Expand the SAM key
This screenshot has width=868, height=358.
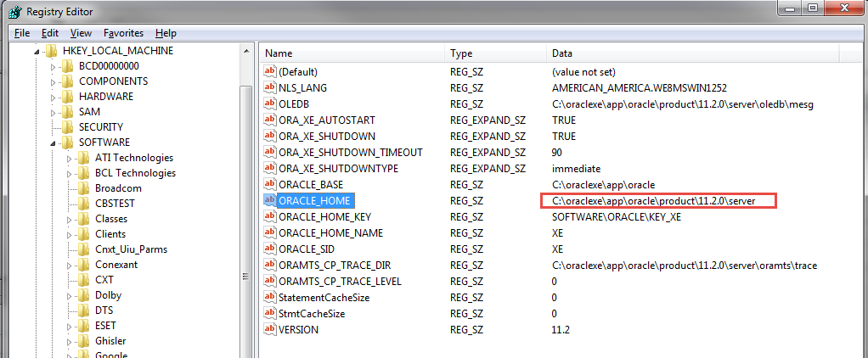click(x=54, y=112)
